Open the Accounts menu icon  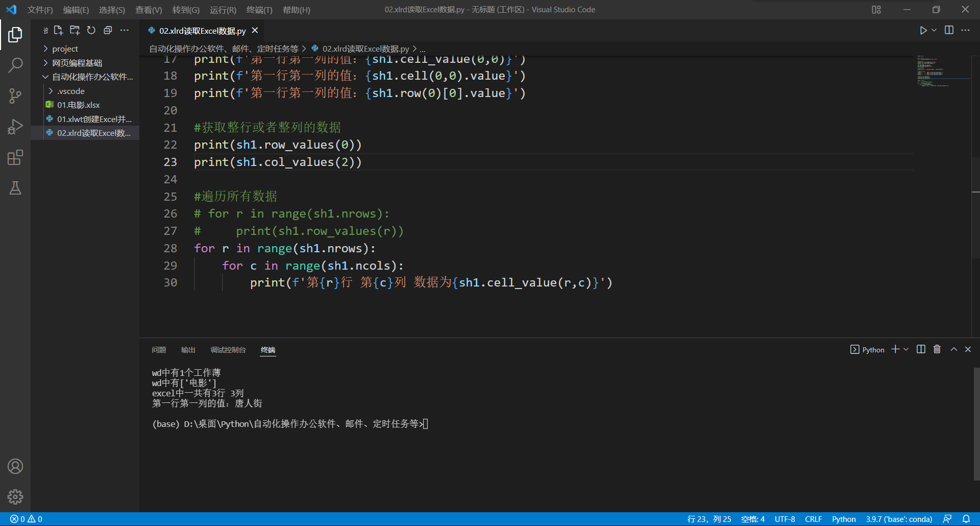[x=15, y=466]
